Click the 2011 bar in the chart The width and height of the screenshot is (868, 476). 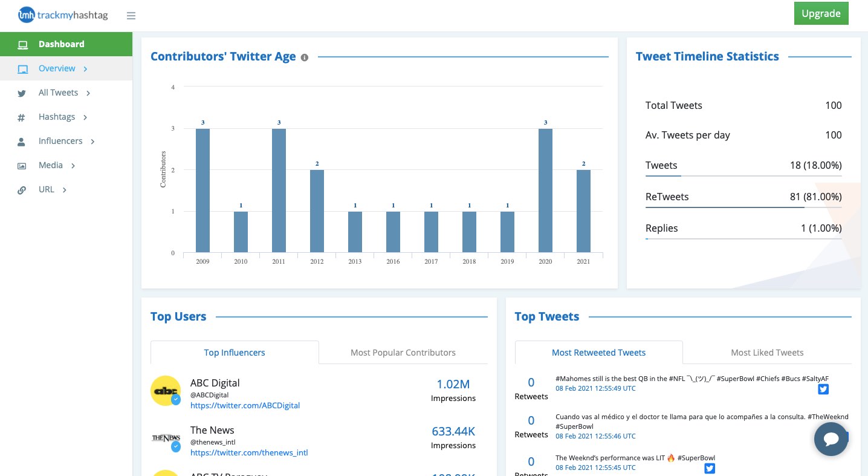tap(279, 191)
